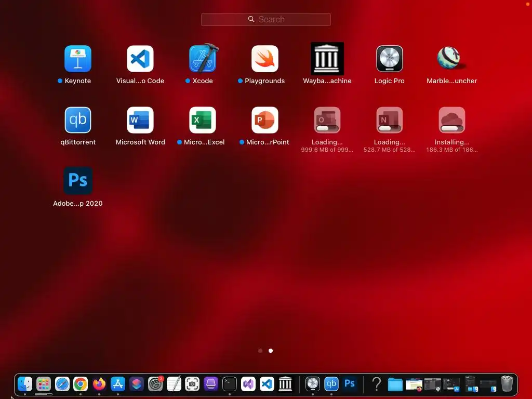Open Google Chrome from the Dock
The height and width of the screenshot is (399, 532).
coord(81,384)
